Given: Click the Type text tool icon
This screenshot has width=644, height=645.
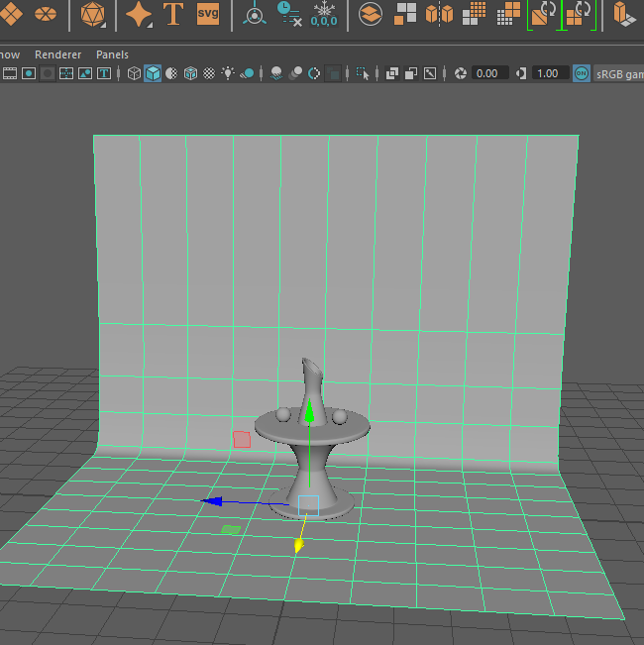Looking at the screenshot, I should [x=173, y=14].
